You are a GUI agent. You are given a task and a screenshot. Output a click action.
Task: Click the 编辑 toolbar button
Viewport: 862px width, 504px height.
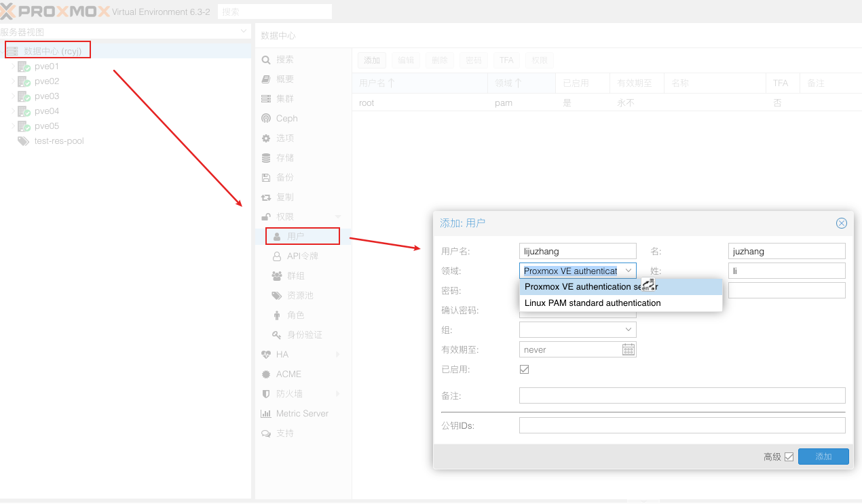click(x=406, y=60)
